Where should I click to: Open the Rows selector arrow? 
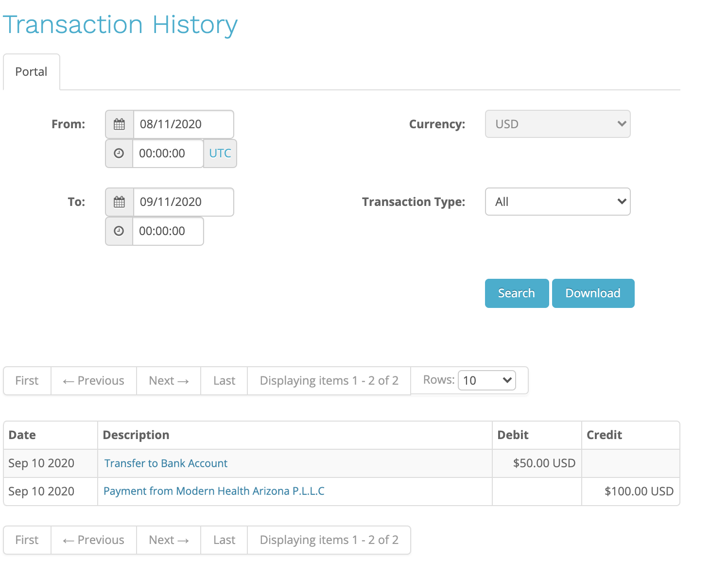coord(506,380)
